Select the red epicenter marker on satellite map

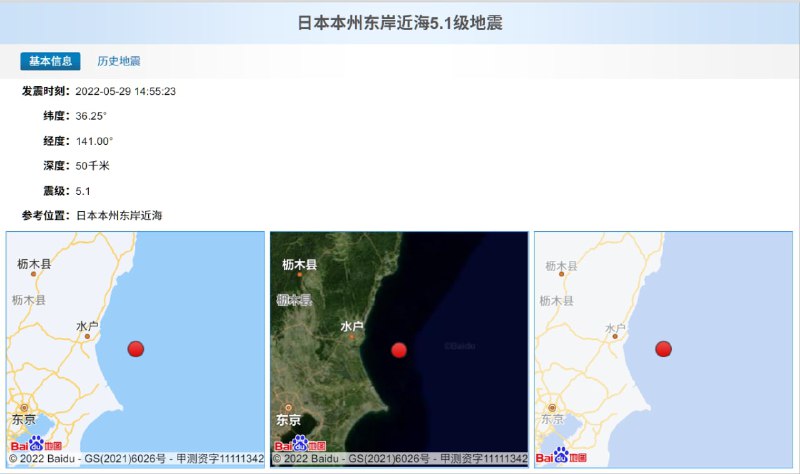pos(399,349)
